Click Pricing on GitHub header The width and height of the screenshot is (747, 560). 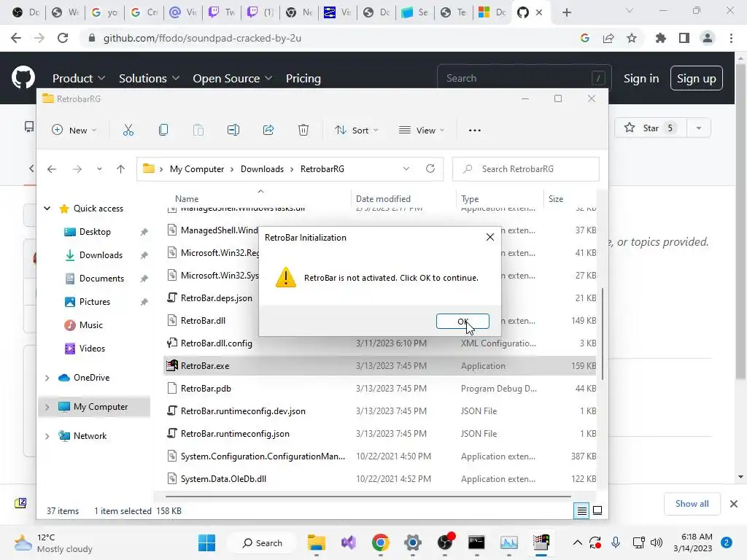pos(303,78)
